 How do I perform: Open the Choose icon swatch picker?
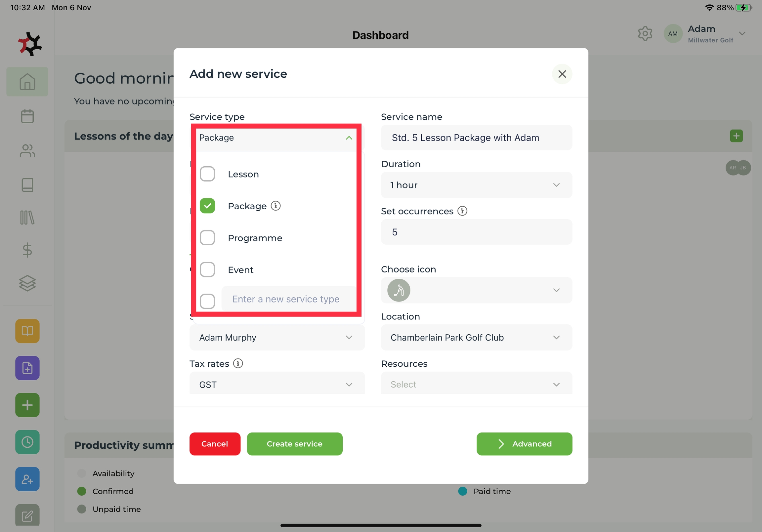(476, 290)
